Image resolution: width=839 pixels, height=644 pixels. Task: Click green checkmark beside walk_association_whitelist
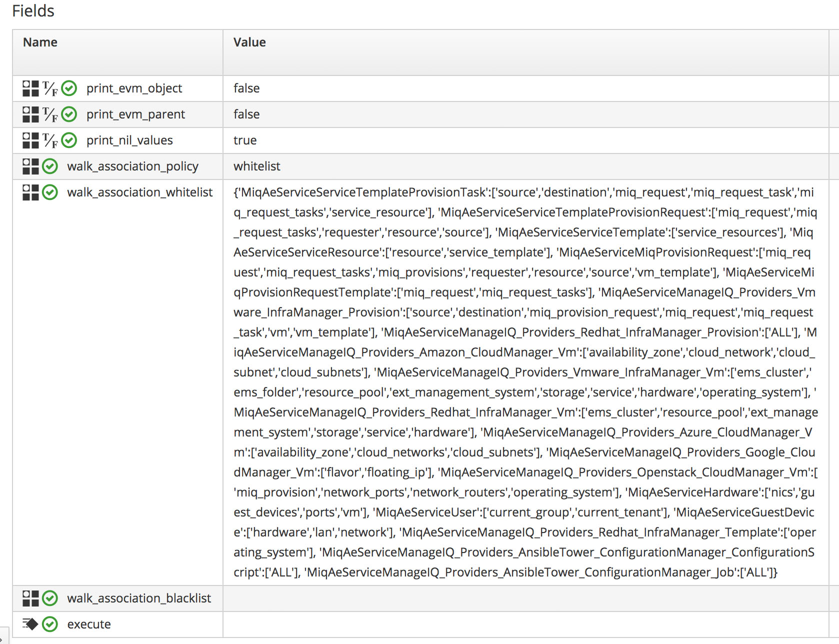[x=50, y=192]
